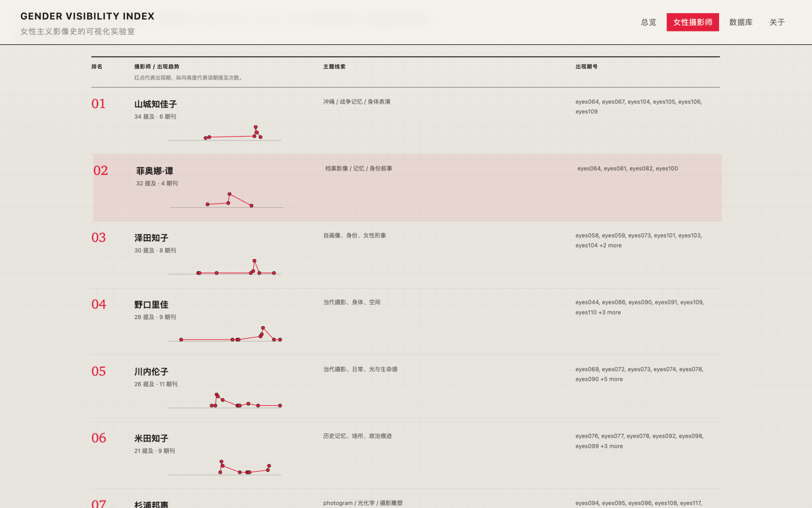
Task: Select the 女性摄影师 navigation tab
Action: pos(693,22)
